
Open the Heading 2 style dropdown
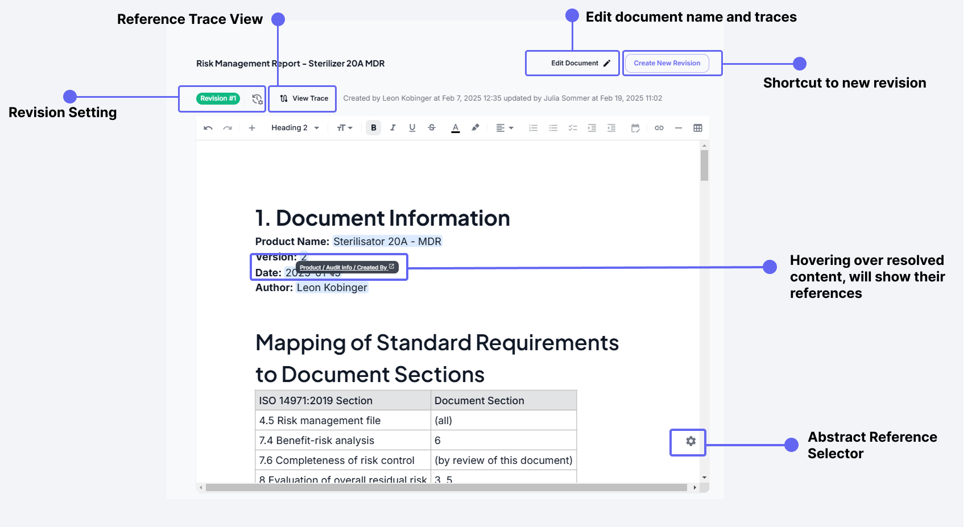pyautogui.click(x=294, y=127)
